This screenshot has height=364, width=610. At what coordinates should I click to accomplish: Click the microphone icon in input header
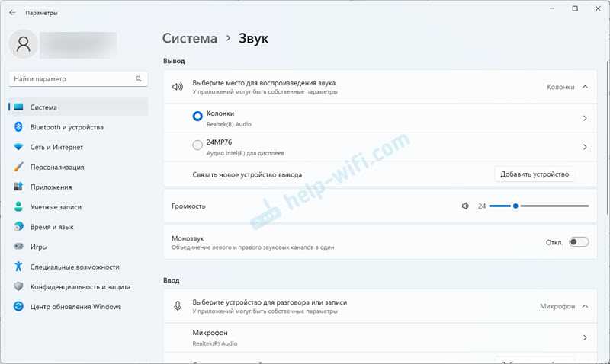[x=178, y=306]
